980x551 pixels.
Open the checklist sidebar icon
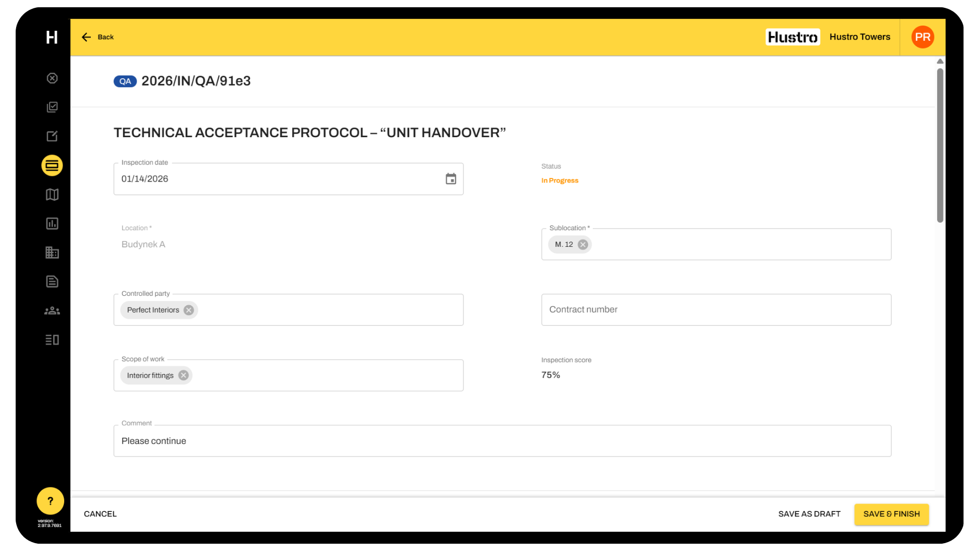(x=52, y=107)
